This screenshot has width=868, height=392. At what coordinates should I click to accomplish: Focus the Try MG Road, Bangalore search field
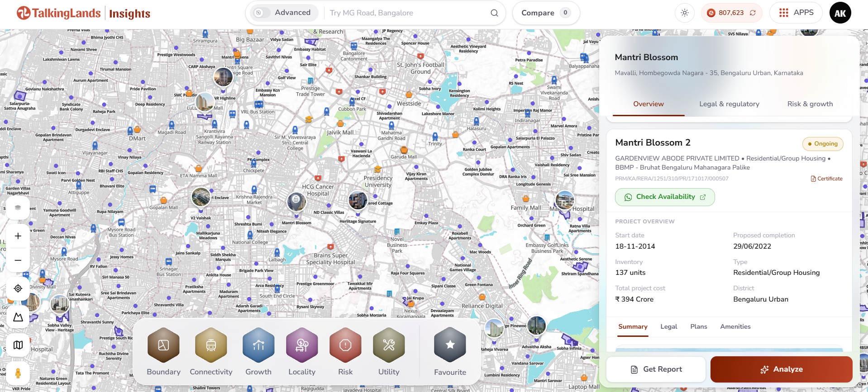407,13
